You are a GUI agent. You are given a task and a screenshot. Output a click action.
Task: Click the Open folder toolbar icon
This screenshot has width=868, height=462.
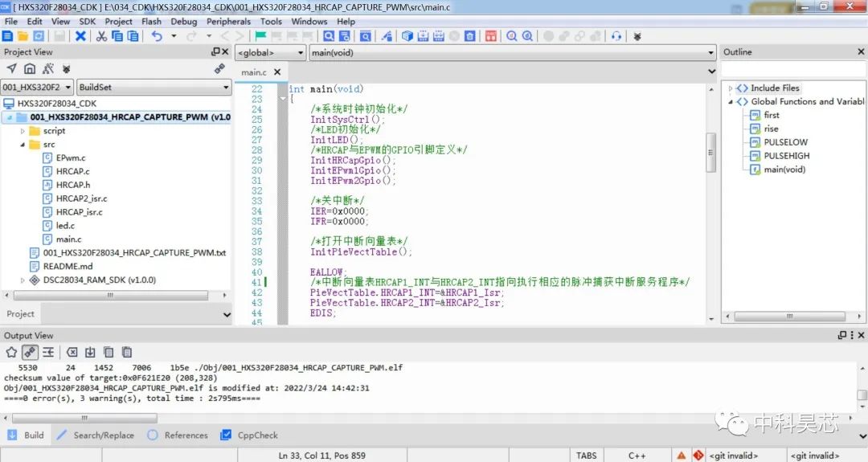23,36
